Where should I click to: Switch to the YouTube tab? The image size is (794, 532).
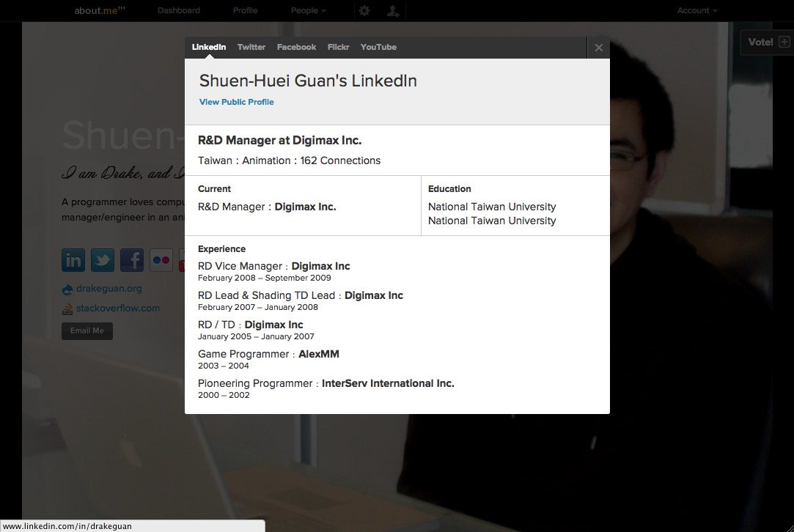378,47
